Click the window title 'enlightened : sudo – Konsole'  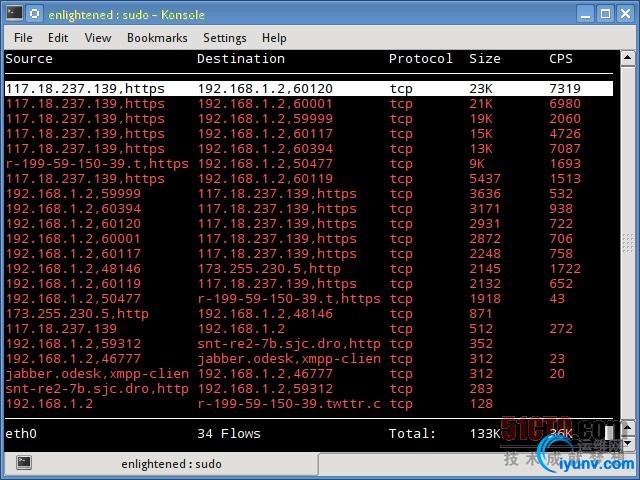[x=126, y=15]
